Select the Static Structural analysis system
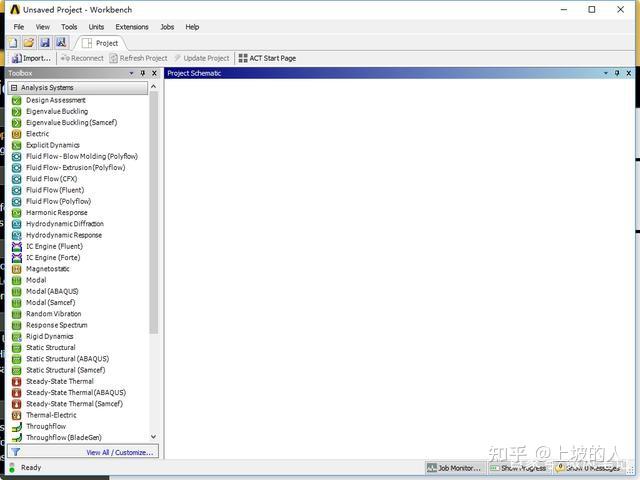 pos(51,348)
